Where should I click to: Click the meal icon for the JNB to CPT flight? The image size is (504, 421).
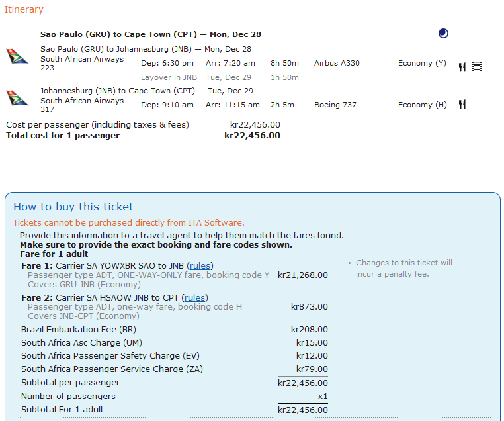coord(462,104)
